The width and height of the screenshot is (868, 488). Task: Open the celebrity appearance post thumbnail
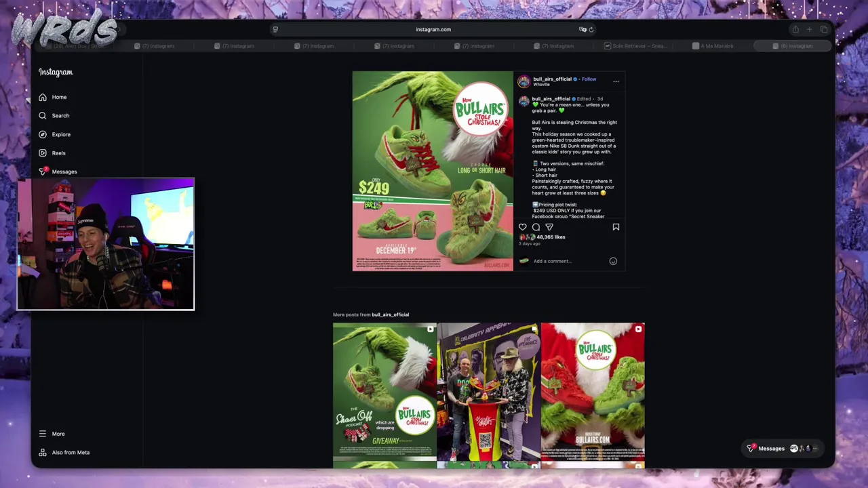488,392
